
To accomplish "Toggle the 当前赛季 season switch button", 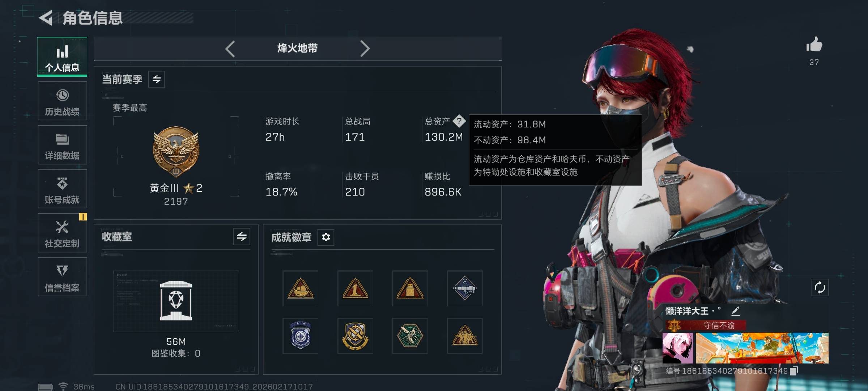I will pos(157,79).
